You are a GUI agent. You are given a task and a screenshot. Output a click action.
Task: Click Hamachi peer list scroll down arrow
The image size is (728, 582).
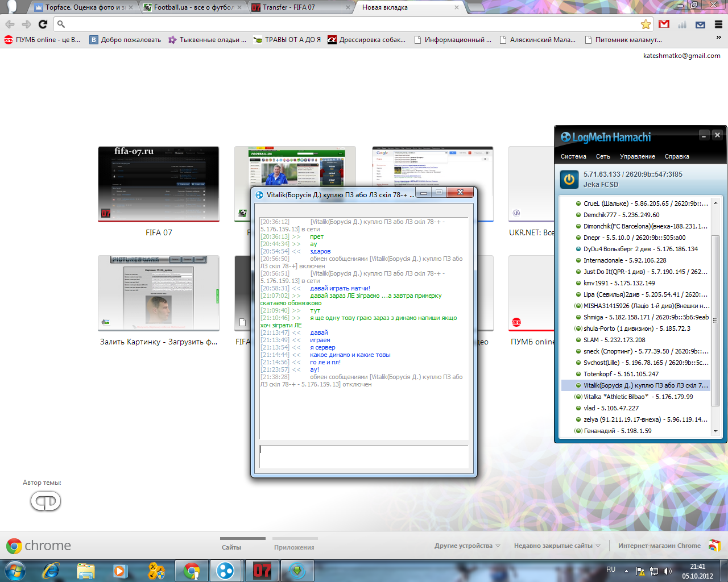715,431
